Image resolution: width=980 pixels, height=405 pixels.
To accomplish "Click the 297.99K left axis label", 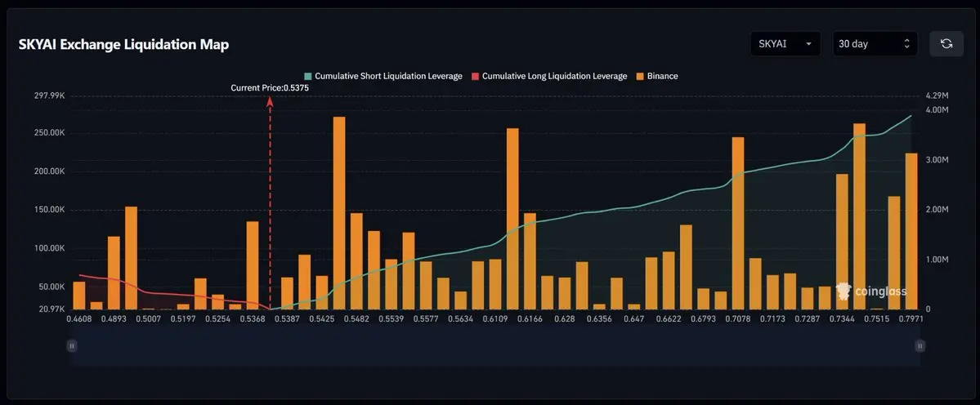I will (50, 96).
